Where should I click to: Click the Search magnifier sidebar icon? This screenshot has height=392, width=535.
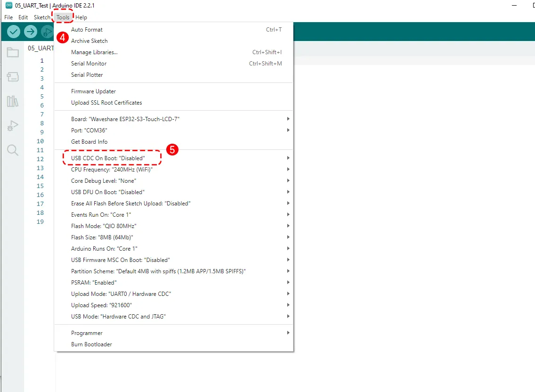click(13, 150)
